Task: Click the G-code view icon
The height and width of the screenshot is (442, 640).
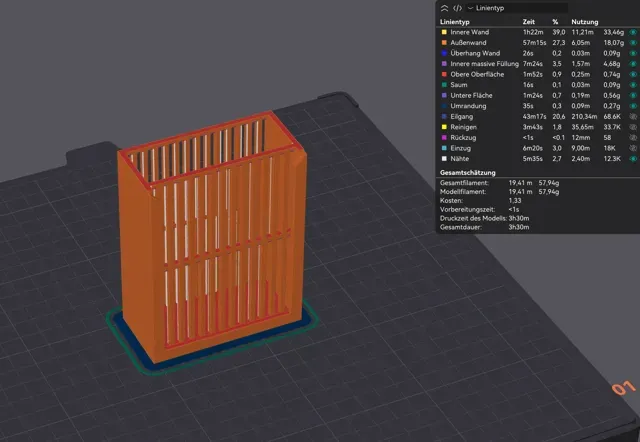Action: pos(458,8)
